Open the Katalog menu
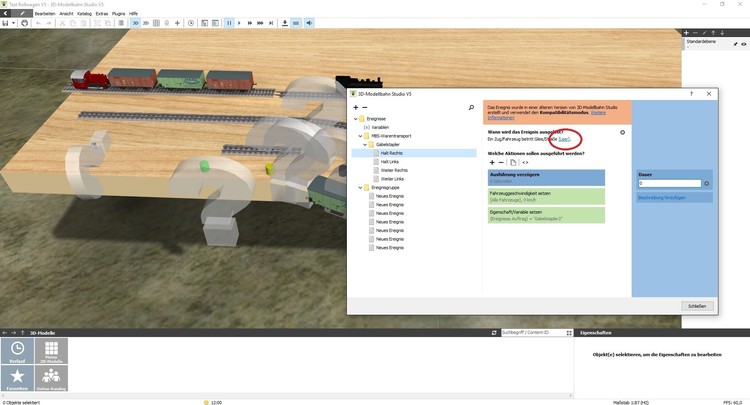The width and height of the screenshot is (750, 405). coord(84,14)
